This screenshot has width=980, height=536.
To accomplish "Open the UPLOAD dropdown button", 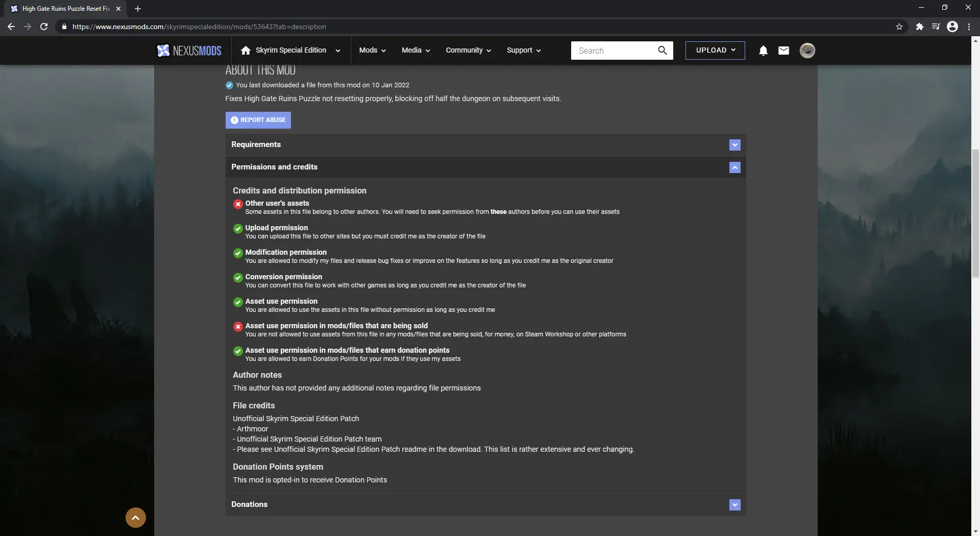I will (x=715, y=51).
